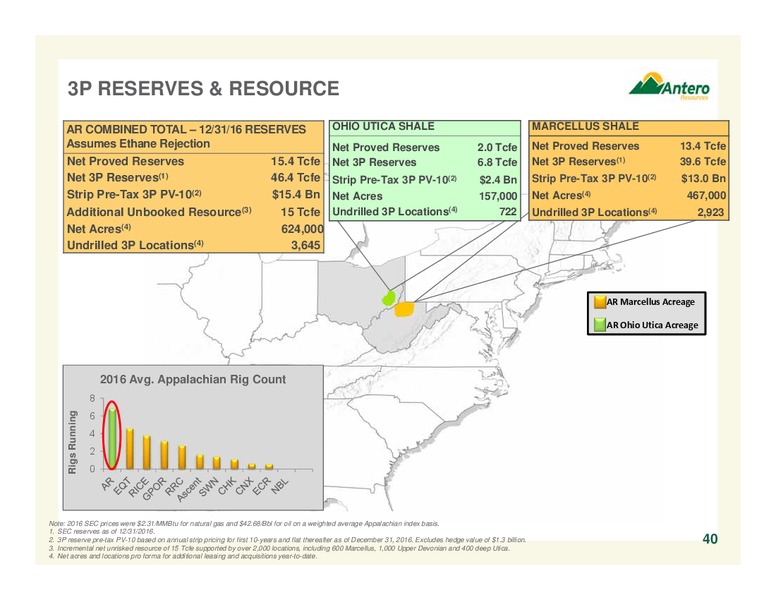Image resolution: width=776 pixels, height=600 pixels.
Task: Click the Antero Resources logo
Action: click(x=669, y=87)
